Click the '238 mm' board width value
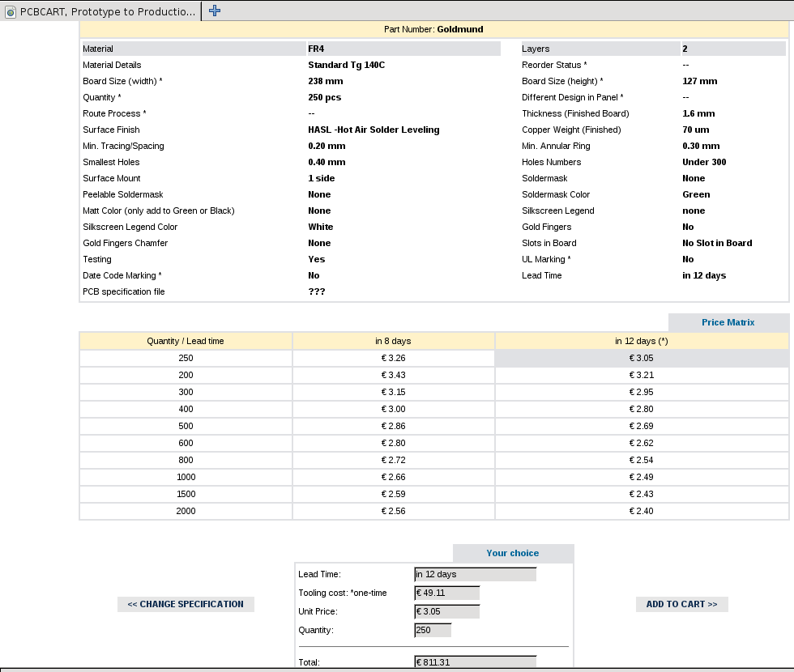Image resolution: width=794 pixels, height=672 pixels. (x=326, y=81)
